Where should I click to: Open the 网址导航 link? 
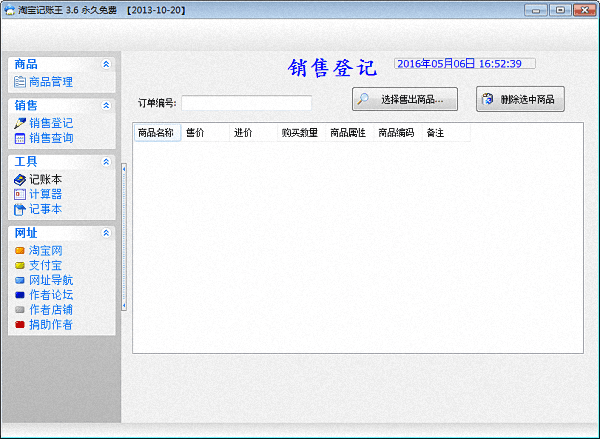(x=51, y=280)
